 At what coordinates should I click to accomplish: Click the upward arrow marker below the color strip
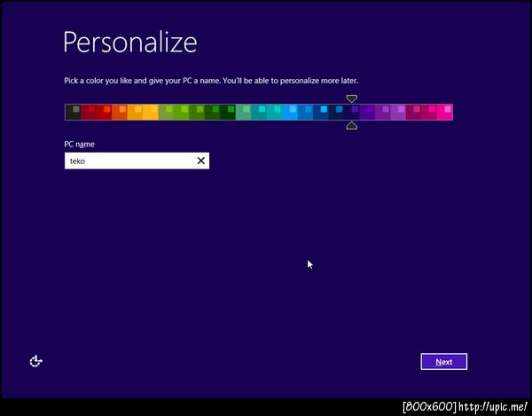[352, 126]
